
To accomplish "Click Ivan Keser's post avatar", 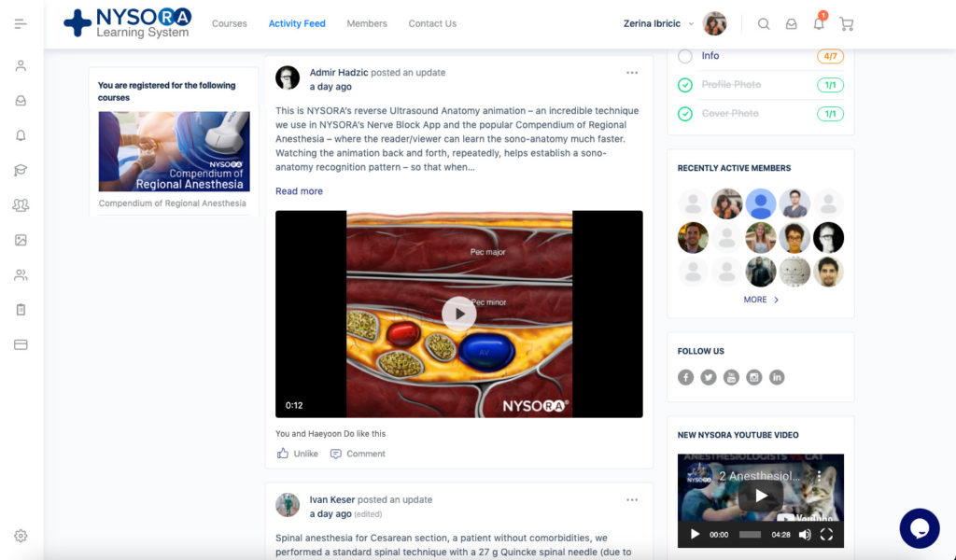I will (288, 505).
